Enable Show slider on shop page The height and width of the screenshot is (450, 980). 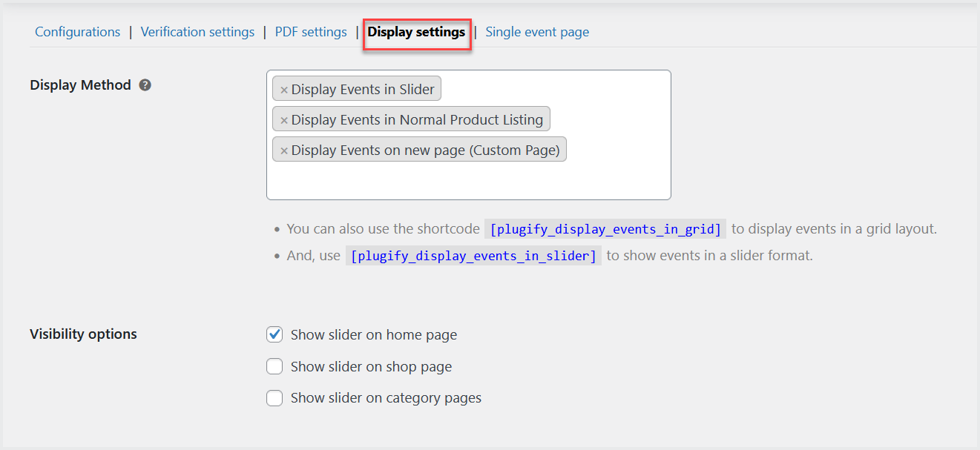[x=274, y=366]
